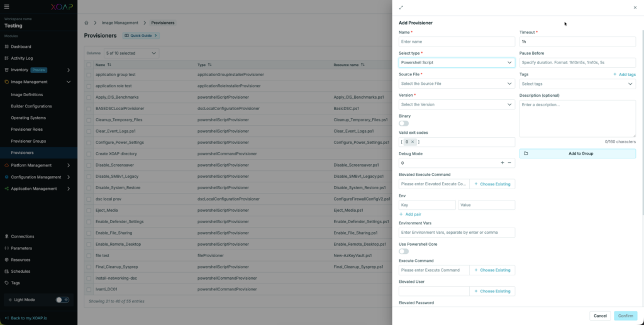Click the home breadcrumb icon
The height and width of the screenshot is (325, 644).
click(87, 23)
